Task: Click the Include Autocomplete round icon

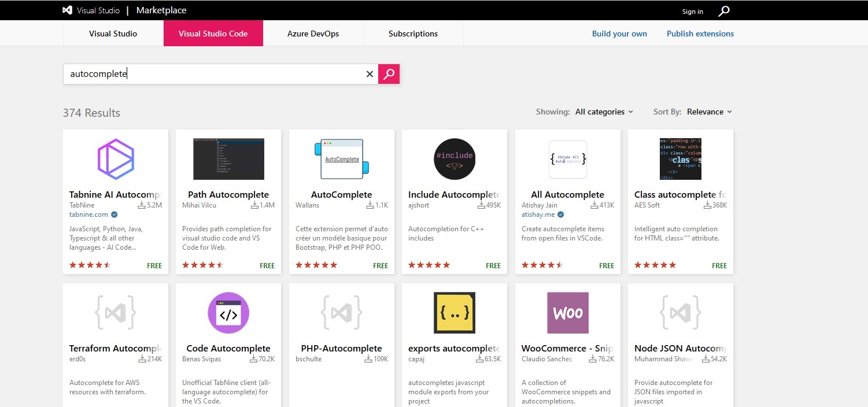Action: [455, 159]
